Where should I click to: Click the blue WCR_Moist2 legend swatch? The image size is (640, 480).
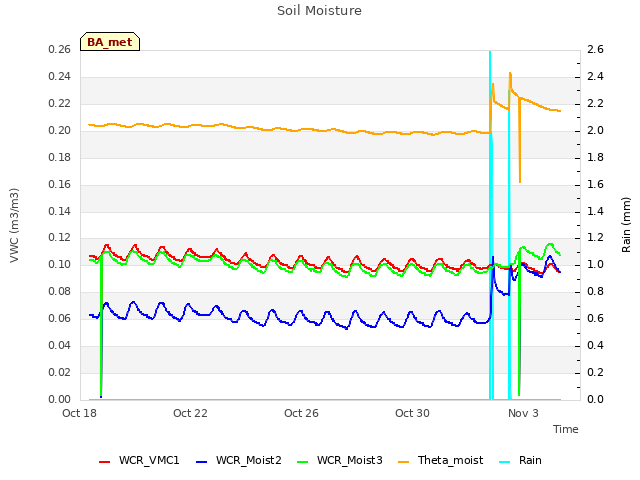click(202, 462)
